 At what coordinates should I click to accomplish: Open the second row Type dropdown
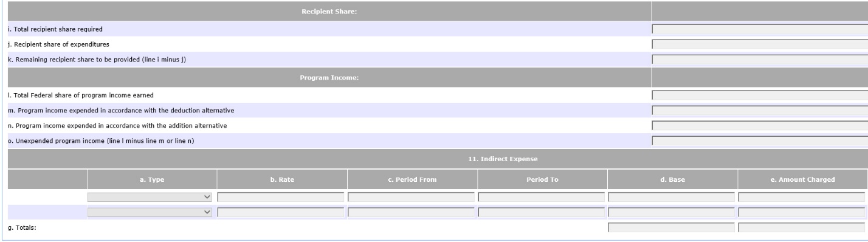150,212
